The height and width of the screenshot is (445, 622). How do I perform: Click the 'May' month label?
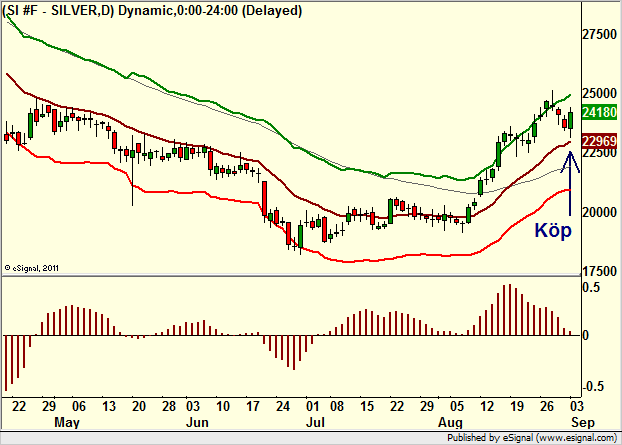click(x=67, y=422)
